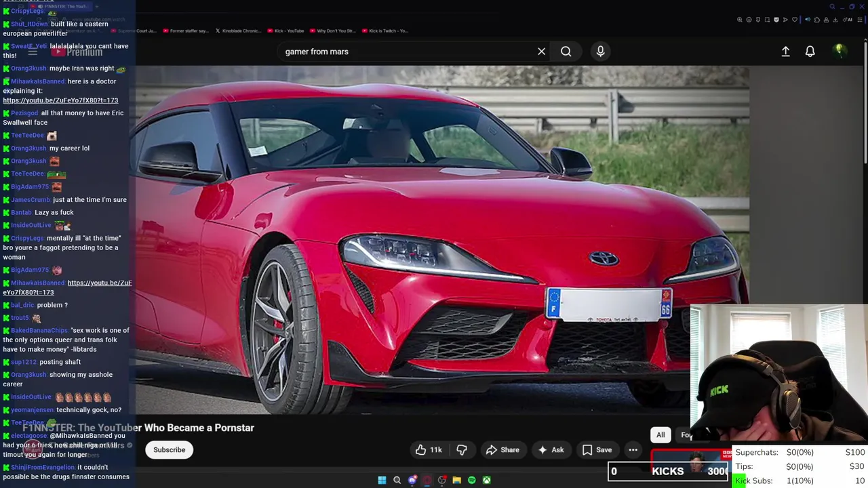Open the recommended video thumbnail below All chip

click(x=690, y=459)
